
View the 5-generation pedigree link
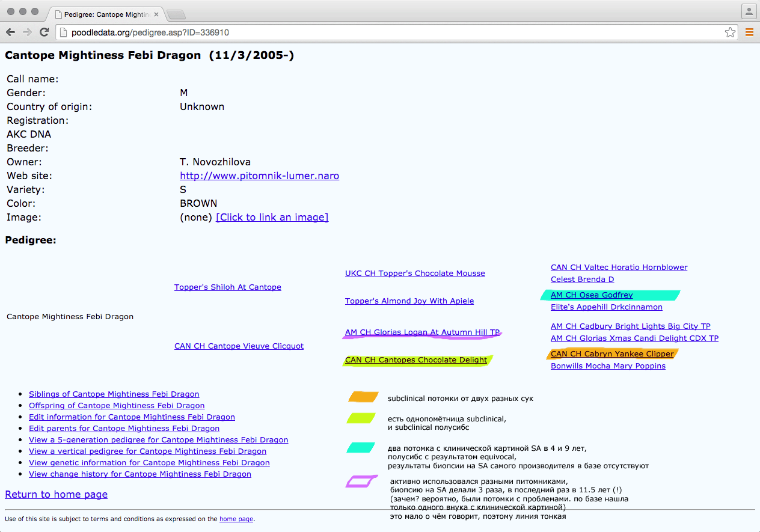click(158, 440)
